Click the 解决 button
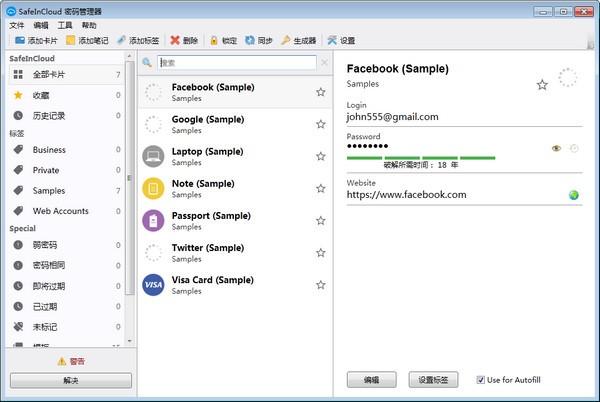The height and width of the screenshot is (402, 600). point(71,381)
